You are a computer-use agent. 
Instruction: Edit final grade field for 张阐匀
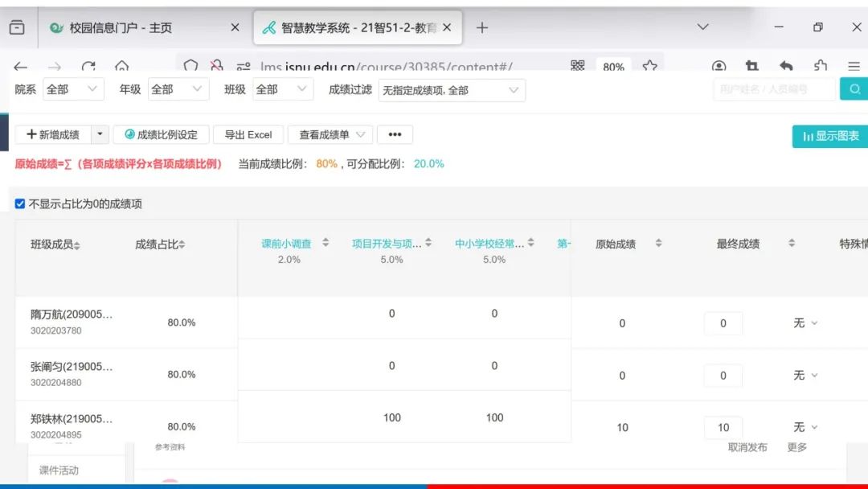723,376
